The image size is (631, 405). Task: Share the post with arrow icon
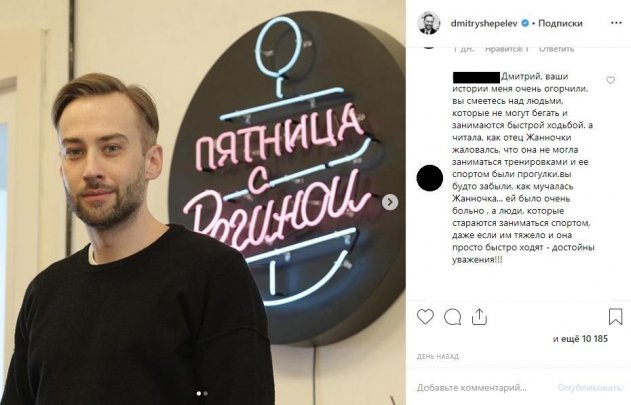(x=479, y=317)
